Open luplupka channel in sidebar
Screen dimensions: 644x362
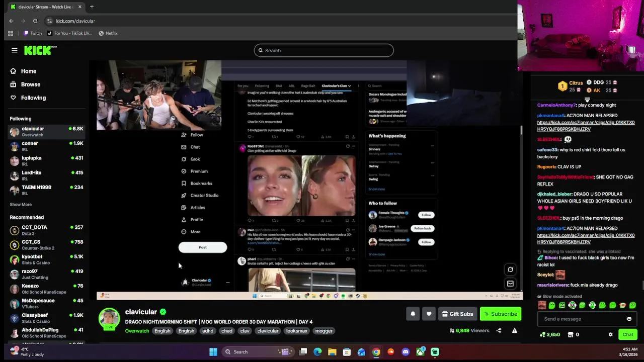[46, 161]
